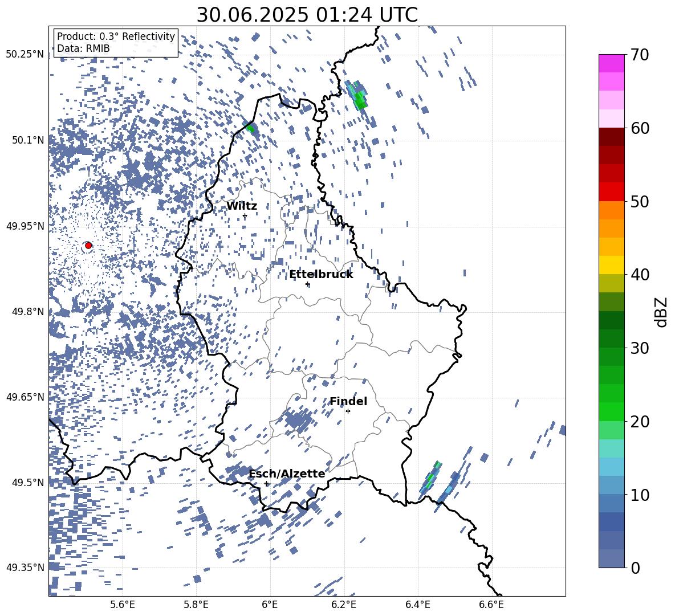Click the Findel station cross marker

tap(348, 411)
